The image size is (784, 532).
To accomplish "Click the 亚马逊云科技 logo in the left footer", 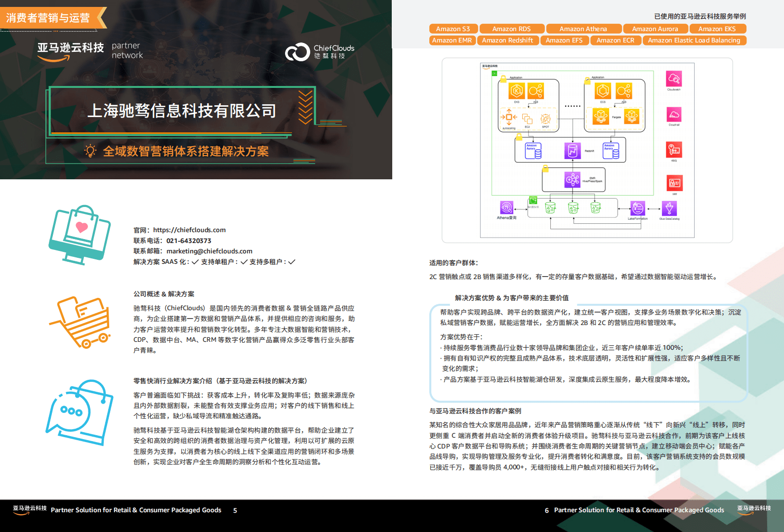I will pos(30,510).
